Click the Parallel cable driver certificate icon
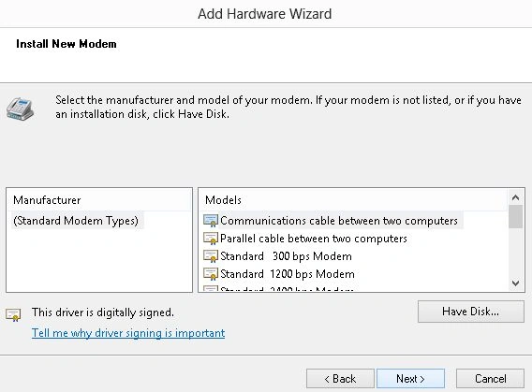 [x=211, y=239]
